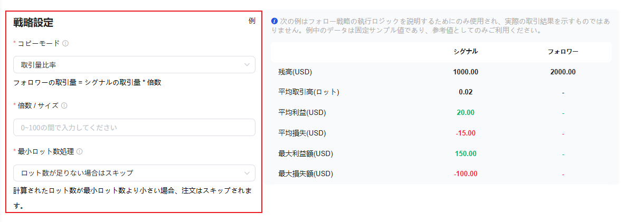Open the コピーモード select box showing 取引量比率
This screenshot has width=644, height=222.
point(134,65)
